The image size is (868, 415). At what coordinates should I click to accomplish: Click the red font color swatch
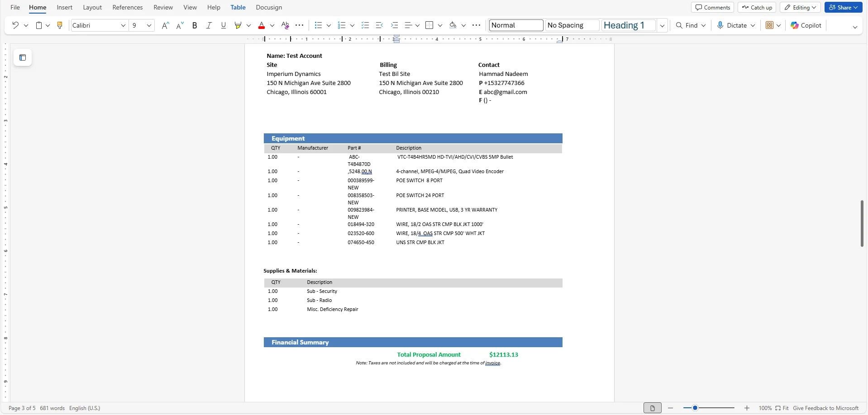pyautogui.click(x=262, y=25)
